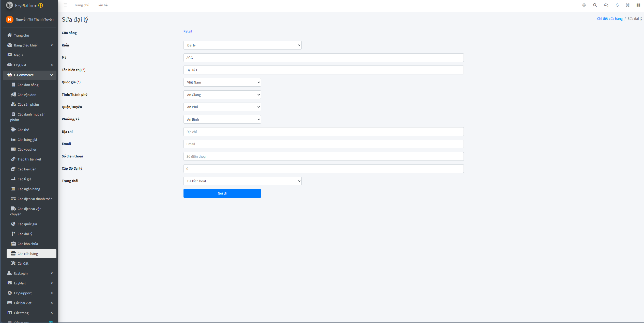
Task: Open the language globe icon
Action: click(x=584, y=5)
